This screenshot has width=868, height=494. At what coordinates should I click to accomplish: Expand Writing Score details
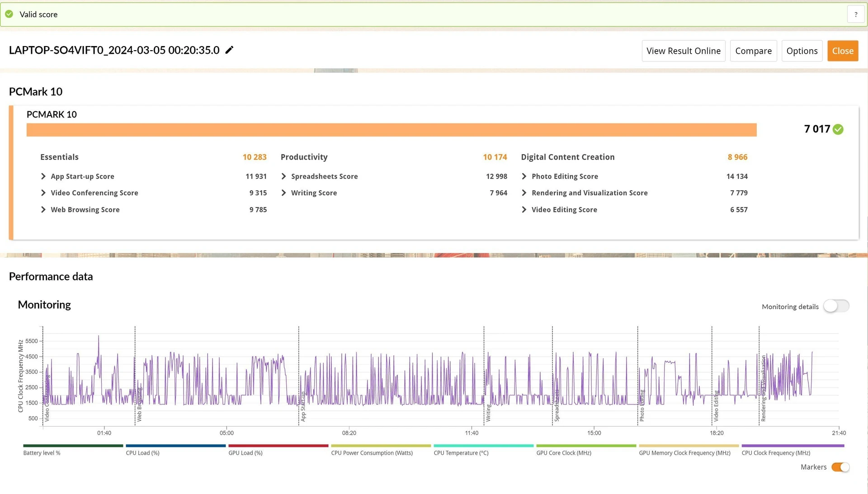click(x=283, y=193)
